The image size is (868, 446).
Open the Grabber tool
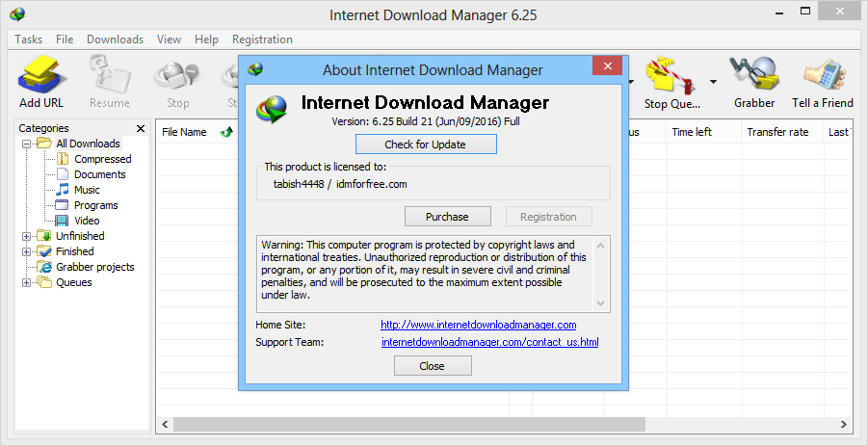click(754, 73)
